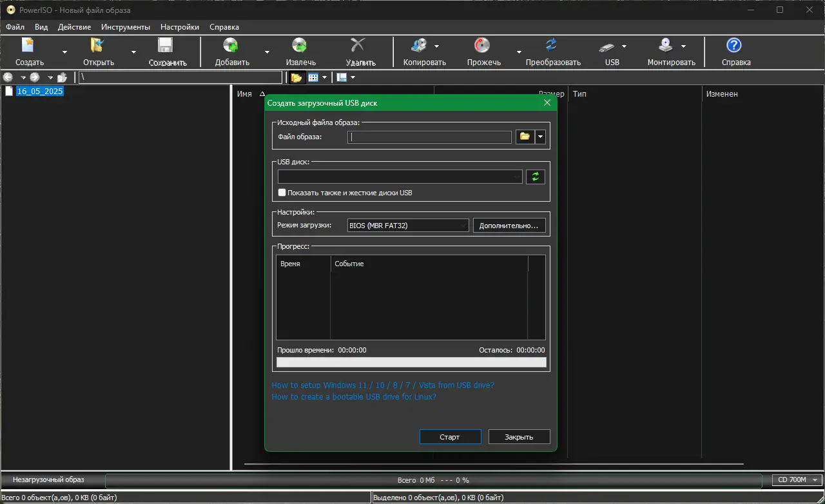Click the Старт button
This screenshot has height=504, width=825.
pos(450,437)
